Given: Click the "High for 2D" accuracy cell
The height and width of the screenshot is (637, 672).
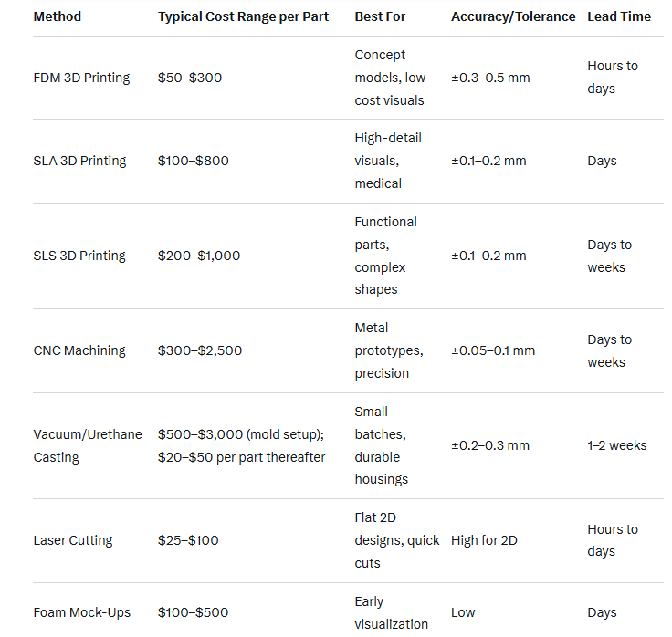Looking at the screenshot, I should tap(484, 540).
